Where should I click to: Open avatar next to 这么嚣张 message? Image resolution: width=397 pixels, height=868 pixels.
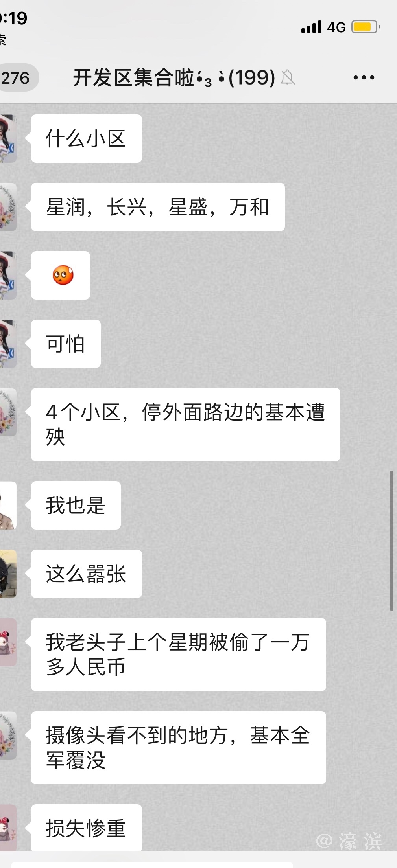point(8,574)
